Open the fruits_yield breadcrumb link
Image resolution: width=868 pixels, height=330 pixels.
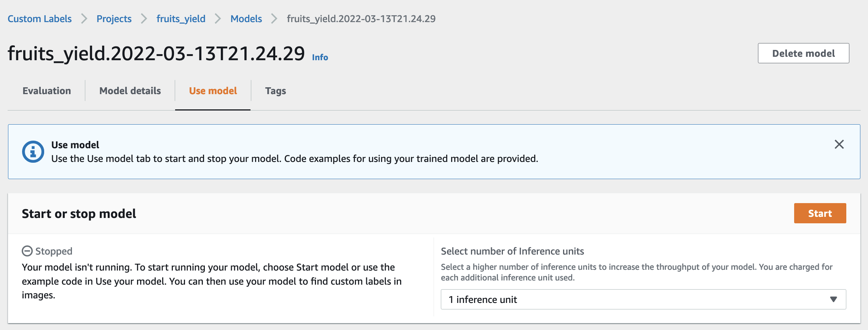click(x=181, y=19)
